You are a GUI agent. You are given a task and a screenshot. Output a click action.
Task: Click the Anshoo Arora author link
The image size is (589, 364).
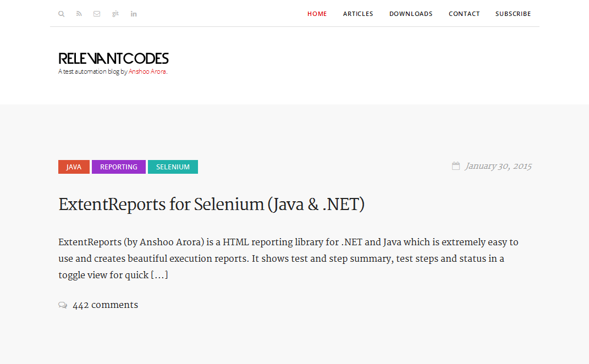(147, 71)
